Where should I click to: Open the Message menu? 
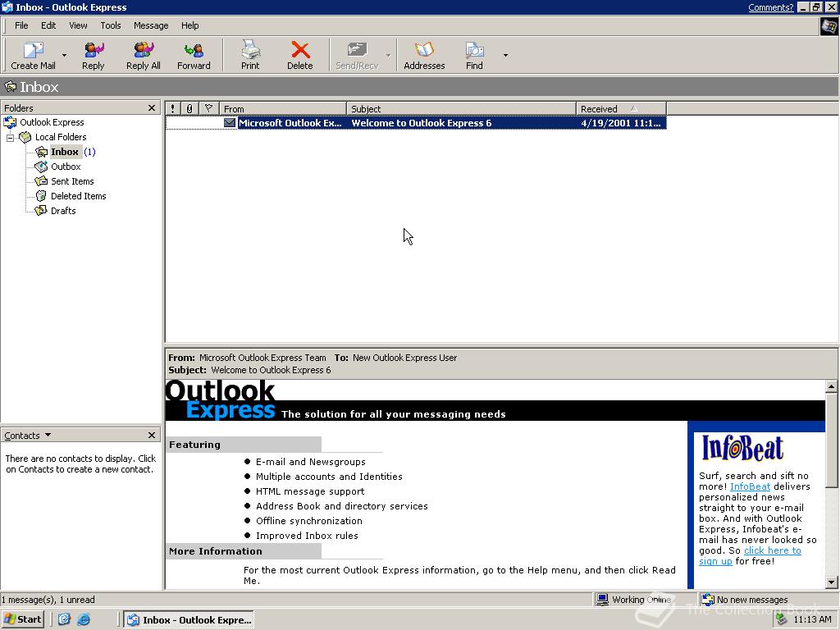click(151, 25)
